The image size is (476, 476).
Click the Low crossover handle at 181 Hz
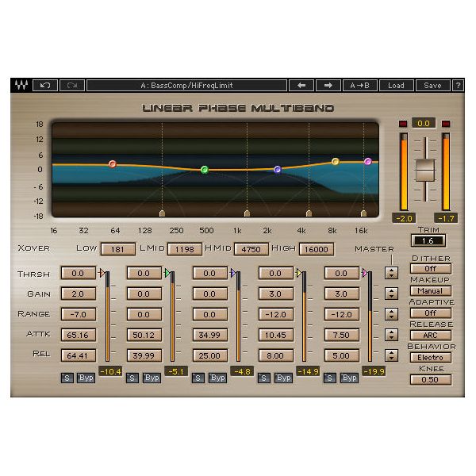(x=162, y=213)
